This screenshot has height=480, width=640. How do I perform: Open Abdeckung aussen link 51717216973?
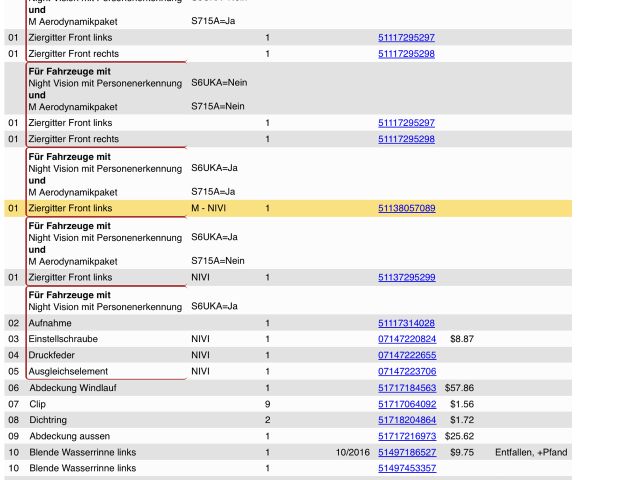[x=406, y=436]
